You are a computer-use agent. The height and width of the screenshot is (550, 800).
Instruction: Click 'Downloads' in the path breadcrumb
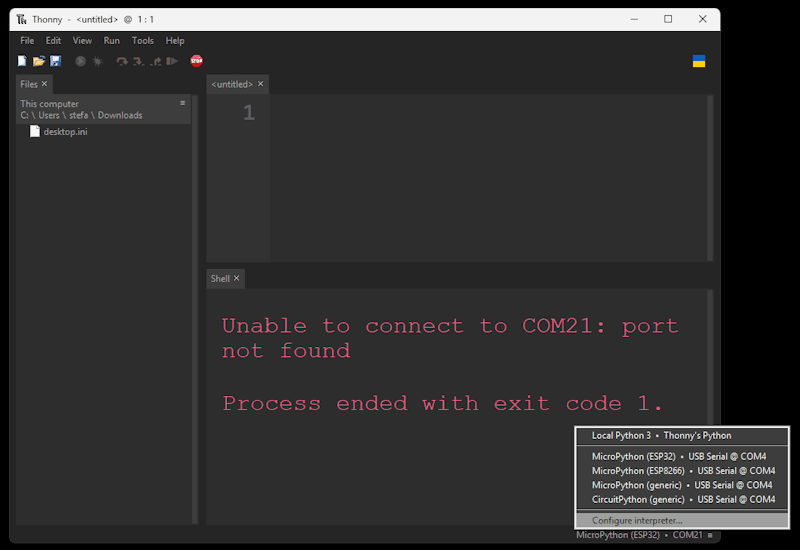click(x=120, y=115)
